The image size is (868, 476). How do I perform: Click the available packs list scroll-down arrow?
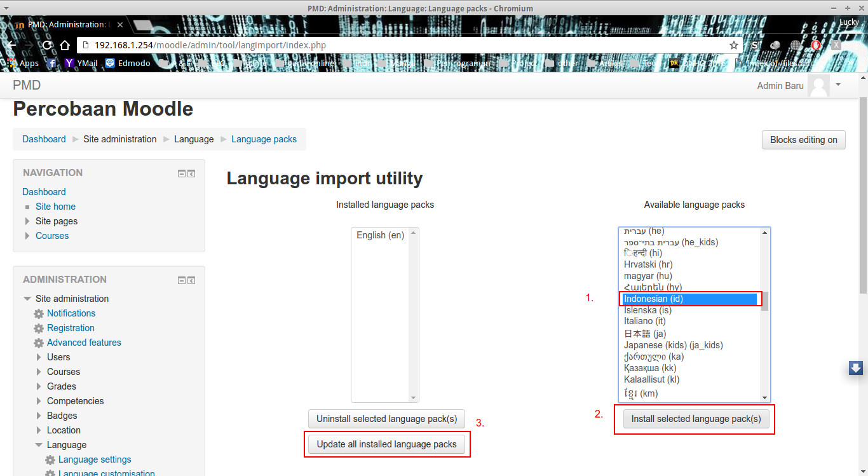[x=765, y=398]
